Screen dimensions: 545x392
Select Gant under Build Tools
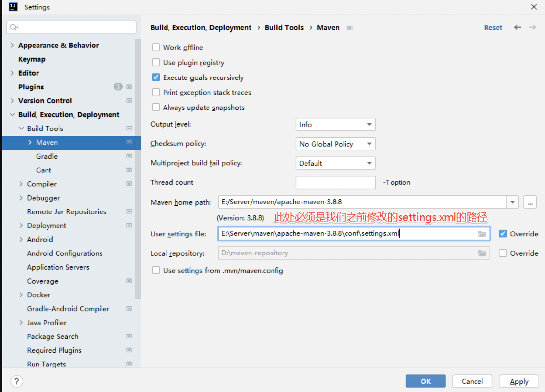point(44,170)
